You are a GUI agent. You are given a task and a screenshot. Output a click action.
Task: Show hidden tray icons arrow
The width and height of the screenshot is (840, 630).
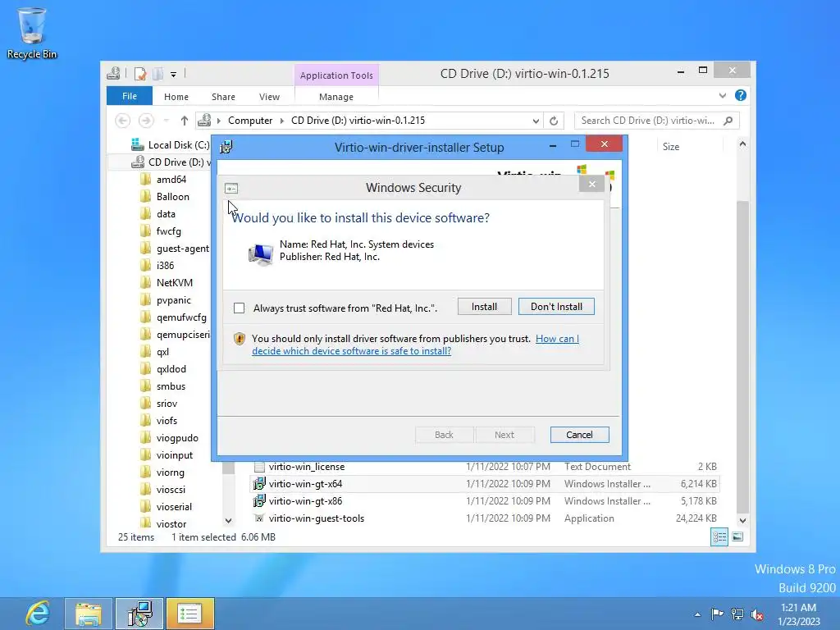[697, 614]
